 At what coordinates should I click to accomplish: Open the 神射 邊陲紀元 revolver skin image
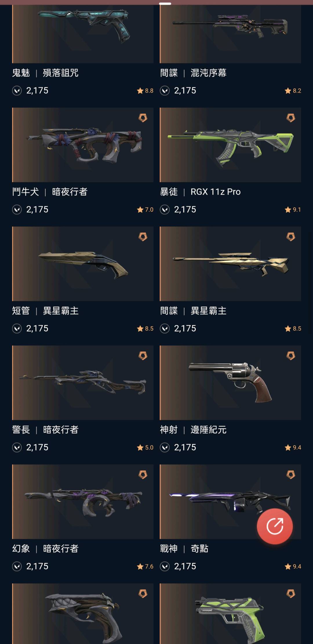click(x=230, y=383)
